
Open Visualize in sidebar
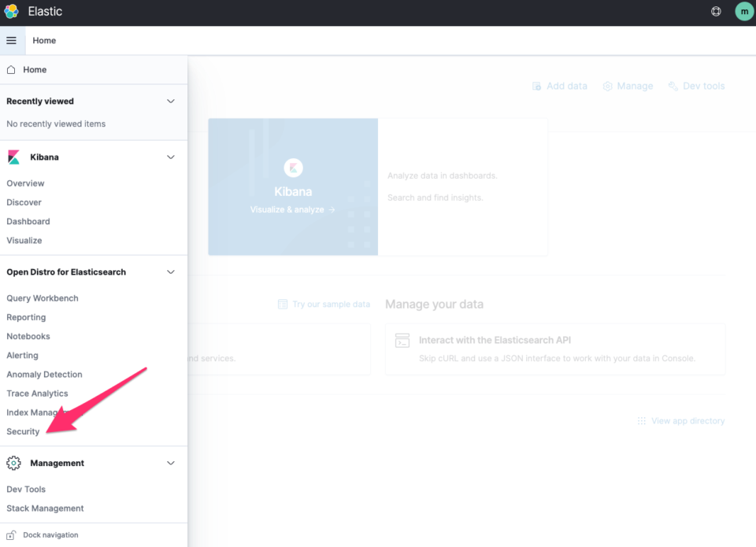pos(24,241)
